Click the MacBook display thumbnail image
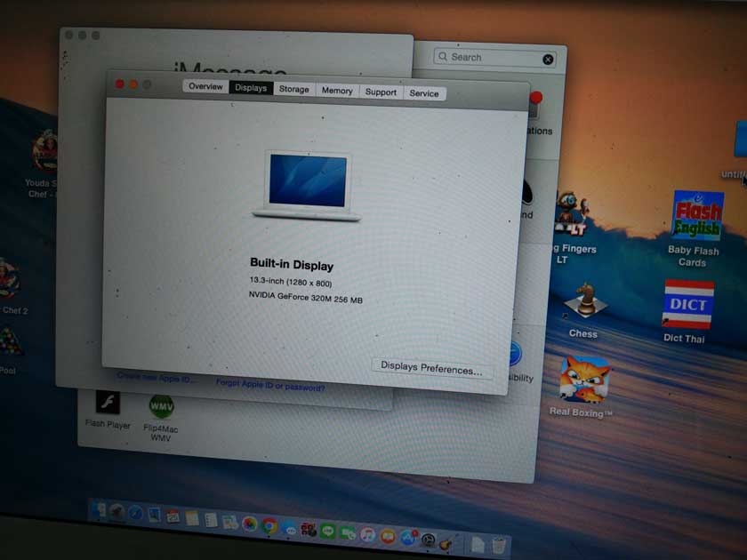Image resolution: width=747 pixels, height=560 pixels. pos(308,186)
